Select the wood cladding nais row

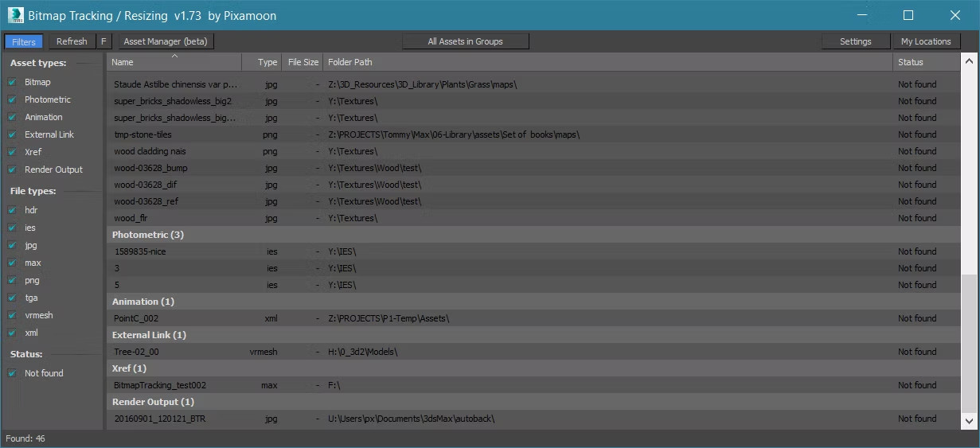pos(533,151)
